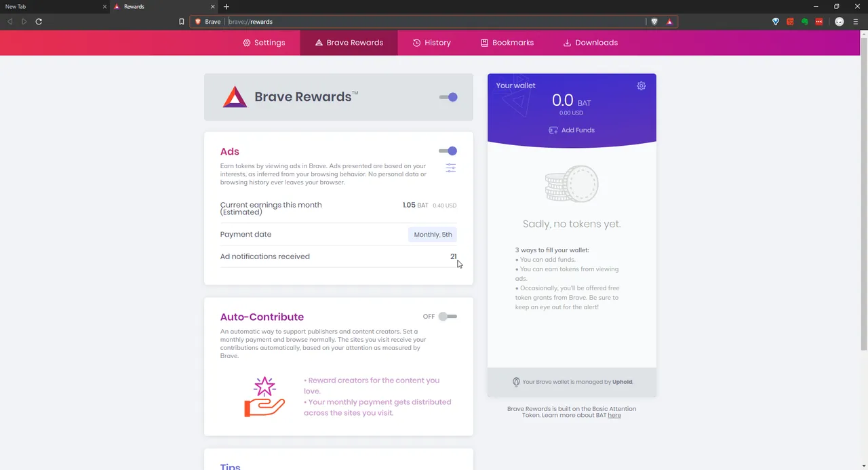Open the blue diamond extension
868x470 pixels.
point(776,22)
